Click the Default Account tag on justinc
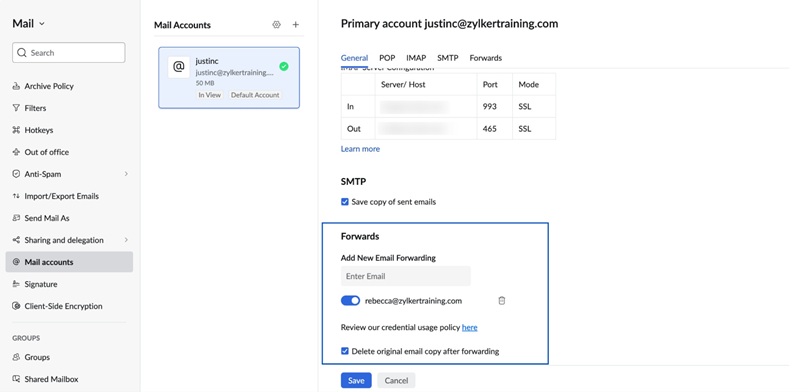 point(255,95)
